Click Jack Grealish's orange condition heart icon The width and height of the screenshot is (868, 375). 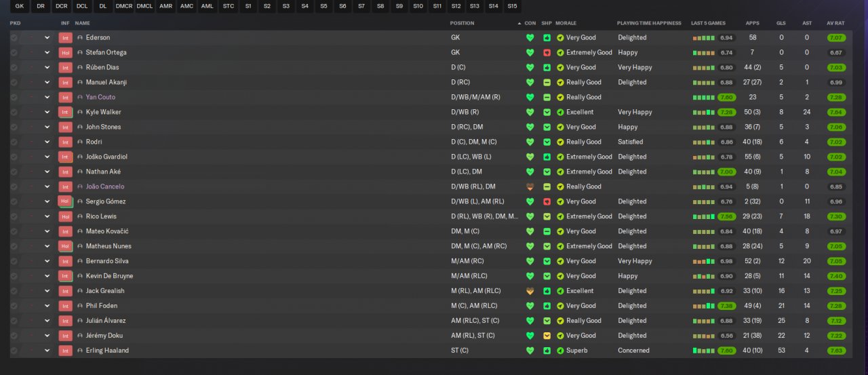(530, 292)
